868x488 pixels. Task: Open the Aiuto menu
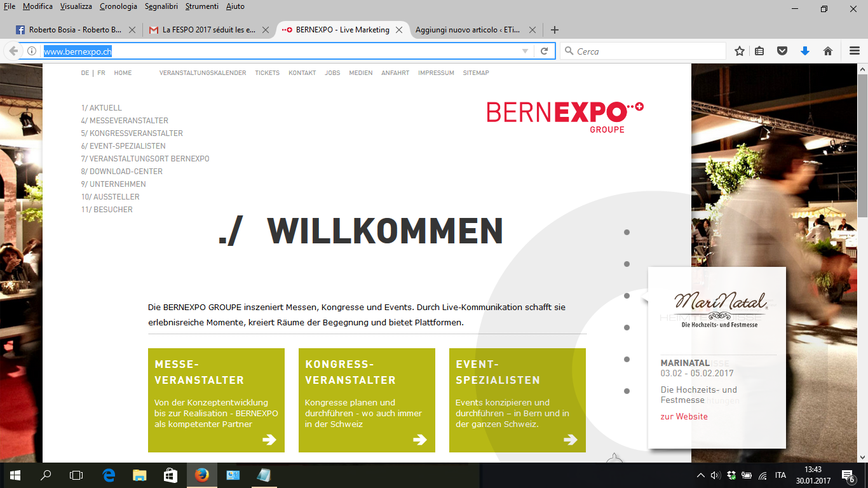coord(235,6)
